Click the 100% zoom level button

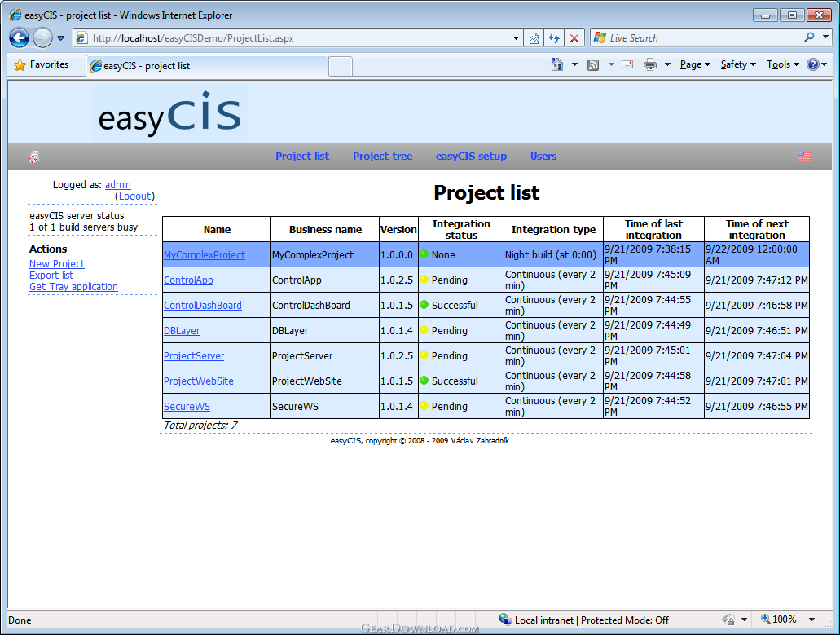pyautogui.click(x=778, y=620)
